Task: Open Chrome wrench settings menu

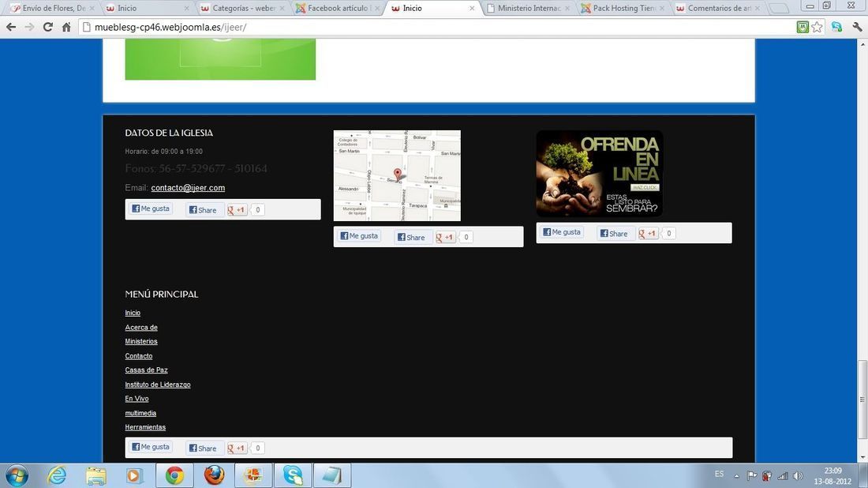Action: pos(857,27)
